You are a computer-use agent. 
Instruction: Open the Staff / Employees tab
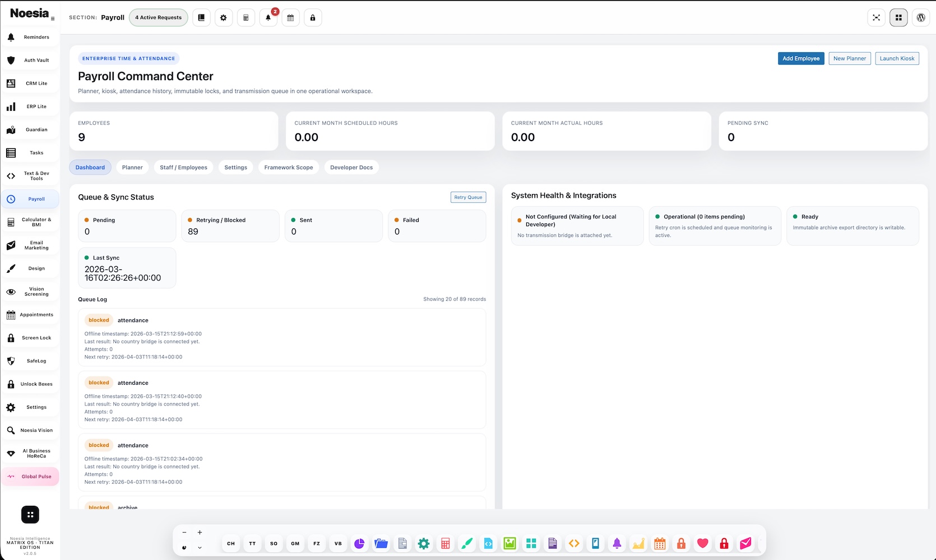tap(183, 167)
